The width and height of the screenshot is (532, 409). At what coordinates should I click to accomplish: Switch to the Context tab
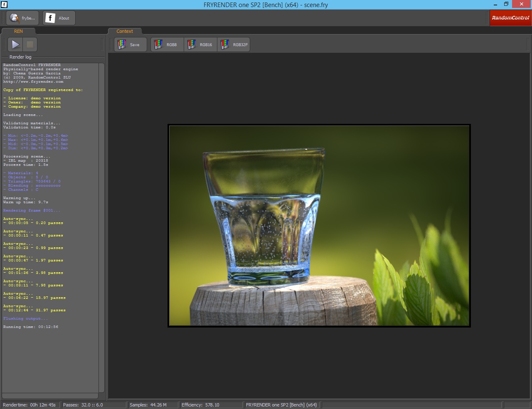click(x=125, y=31)
